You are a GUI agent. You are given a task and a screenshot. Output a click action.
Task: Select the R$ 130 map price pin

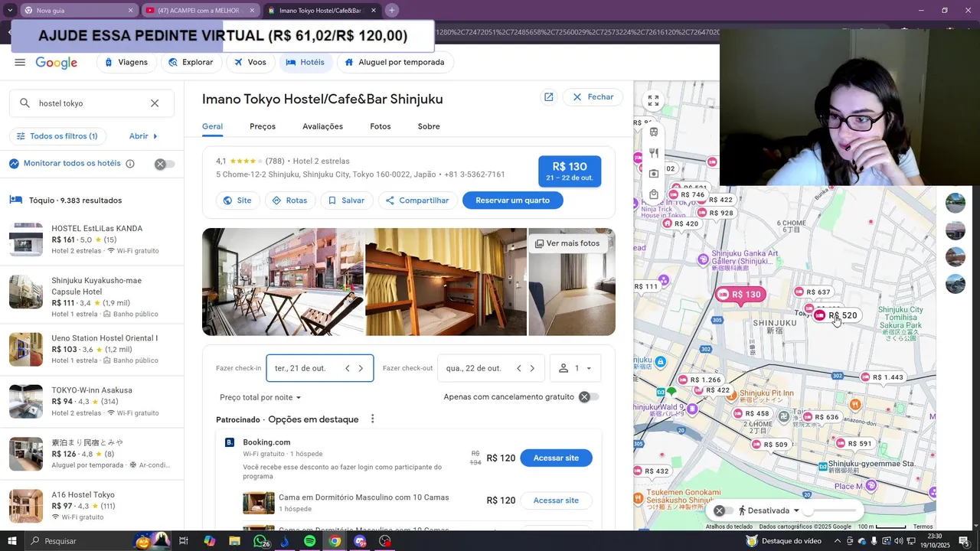pos(740,295)
